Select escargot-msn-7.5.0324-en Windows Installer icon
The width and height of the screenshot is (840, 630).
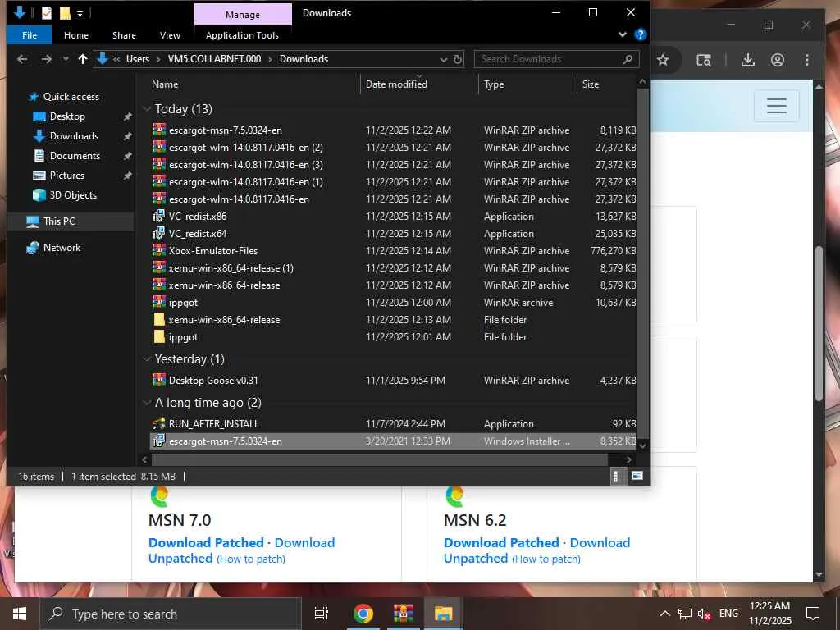pyautogui.click(x=159, y=441)
